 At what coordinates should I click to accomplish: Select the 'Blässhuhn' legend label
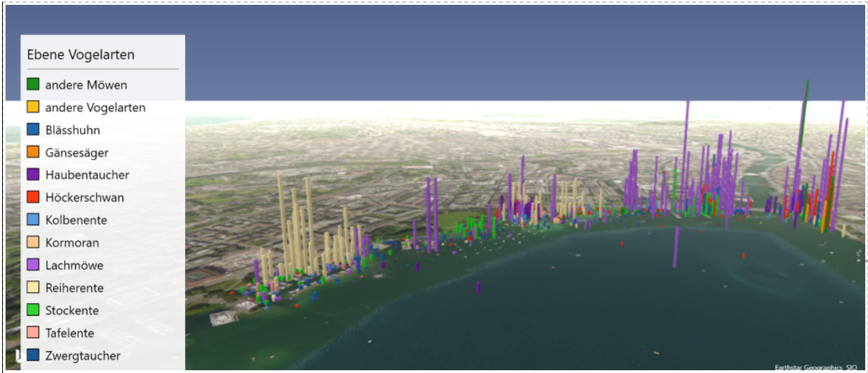[x=73, y=130]
